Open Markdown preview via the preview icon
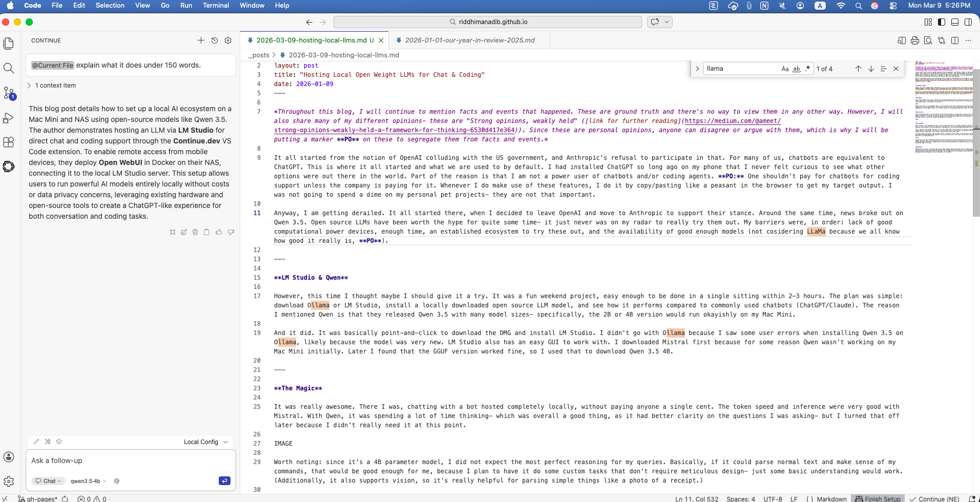The width and height of the screenshot is (980, 502). click(x=928, y=40)
